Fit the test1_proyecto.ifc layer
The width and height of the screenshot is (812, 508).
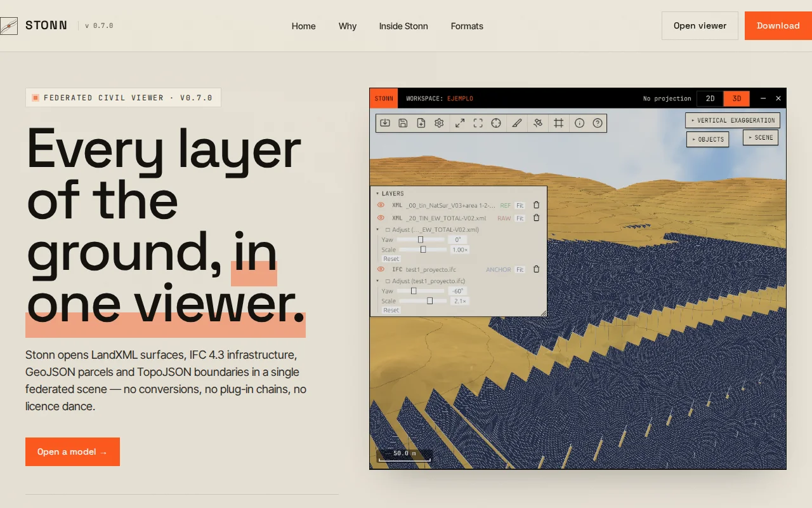[520, 269]
